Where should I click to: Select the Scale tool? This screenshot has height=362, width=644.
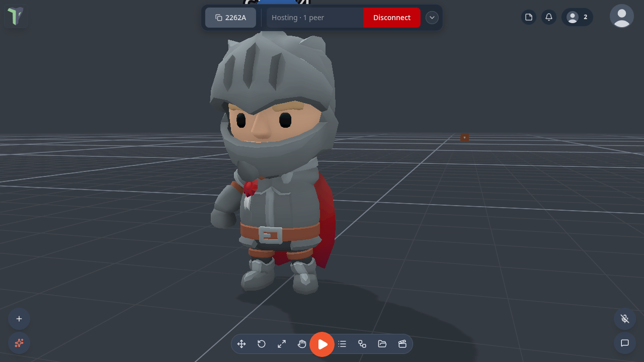pos(282,344)
